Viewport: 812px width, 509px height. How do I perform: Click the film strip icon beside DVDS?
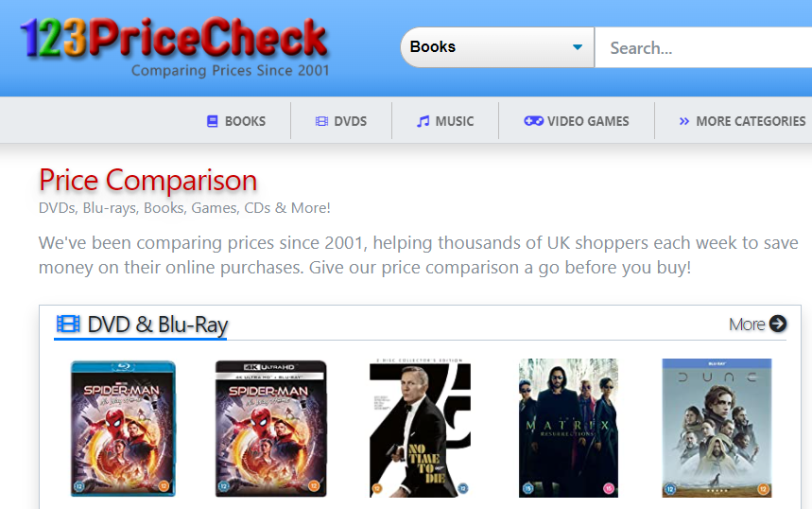pyautogui.click(x=321, y=121)
